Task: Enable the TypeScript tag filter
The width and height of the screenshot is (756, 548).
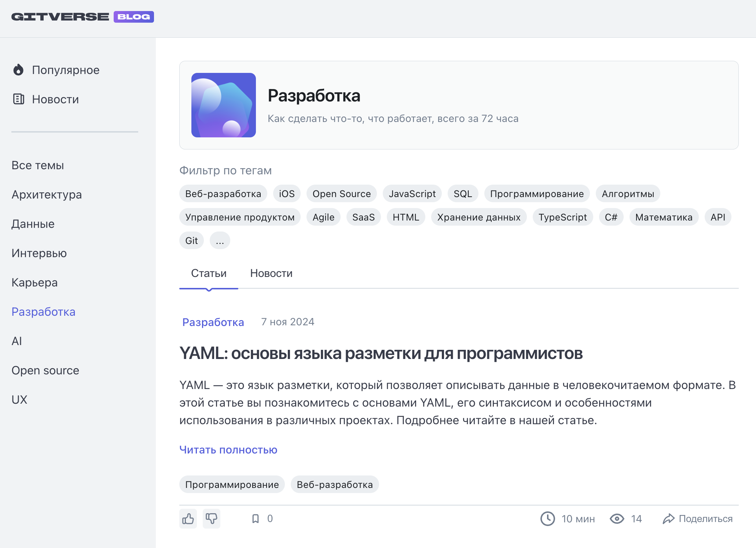Action: (x=562, y=217)
